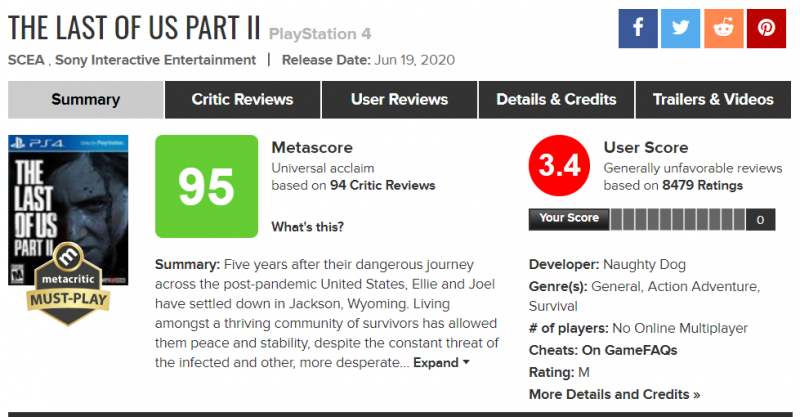Image resolution: width=800 pixels, height=417 pixels.
Task: Share page on Facebook
Action: point(636,29)
